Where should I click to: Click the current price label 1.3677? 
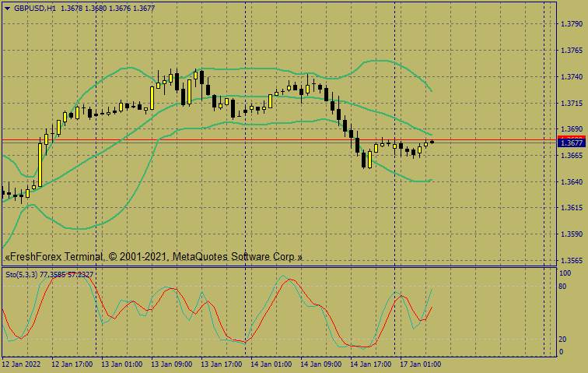[x=572, y=143]
